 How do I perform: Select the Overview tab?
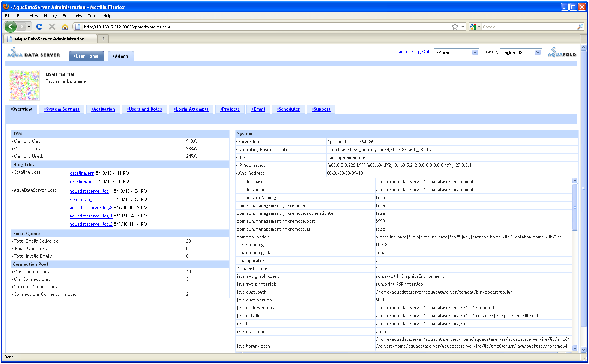(21, 109)
